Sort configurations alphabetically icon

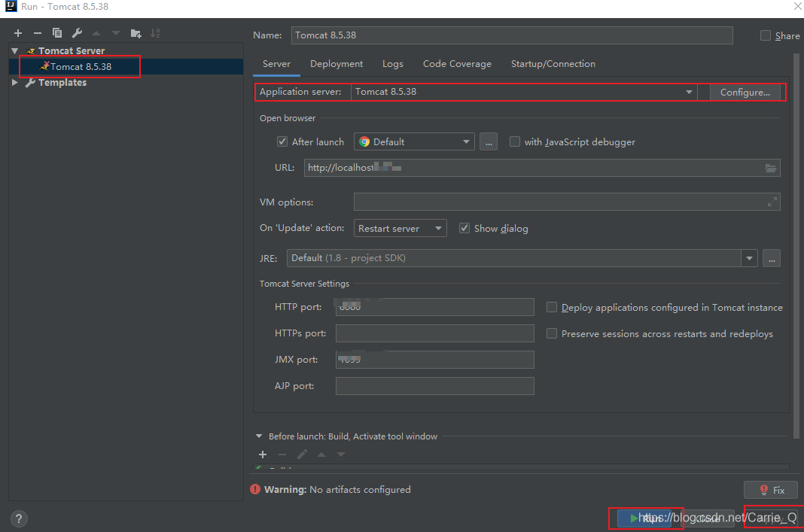pos(155,33)
